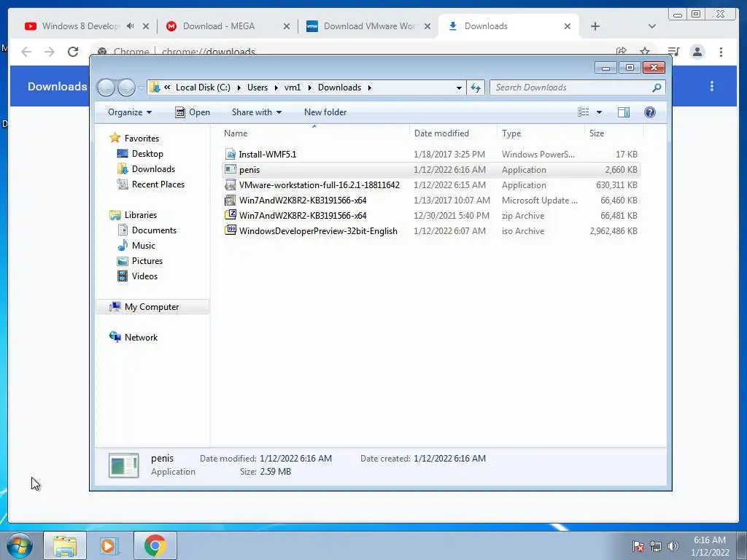Click the Explorer forward navigation button
Image resolution: width=747 pixels, height=560 pixels.
(x=126, y=87)
